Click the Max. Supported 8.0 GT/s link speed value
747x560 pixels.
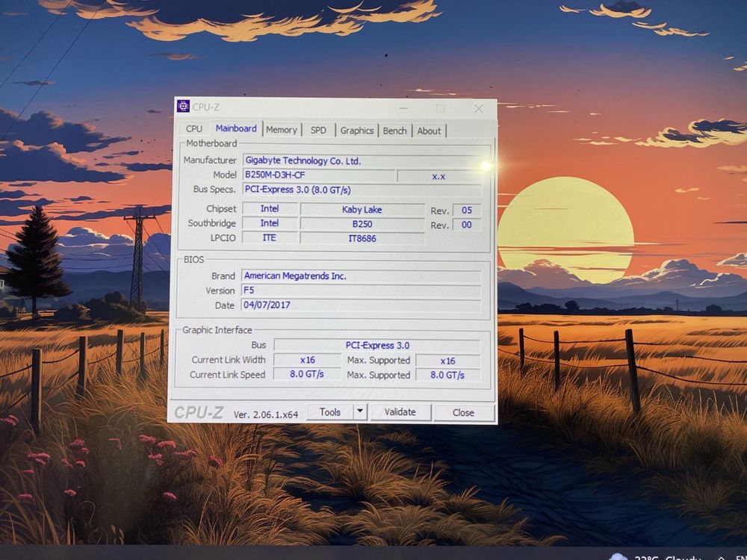[x=447, y=376]
